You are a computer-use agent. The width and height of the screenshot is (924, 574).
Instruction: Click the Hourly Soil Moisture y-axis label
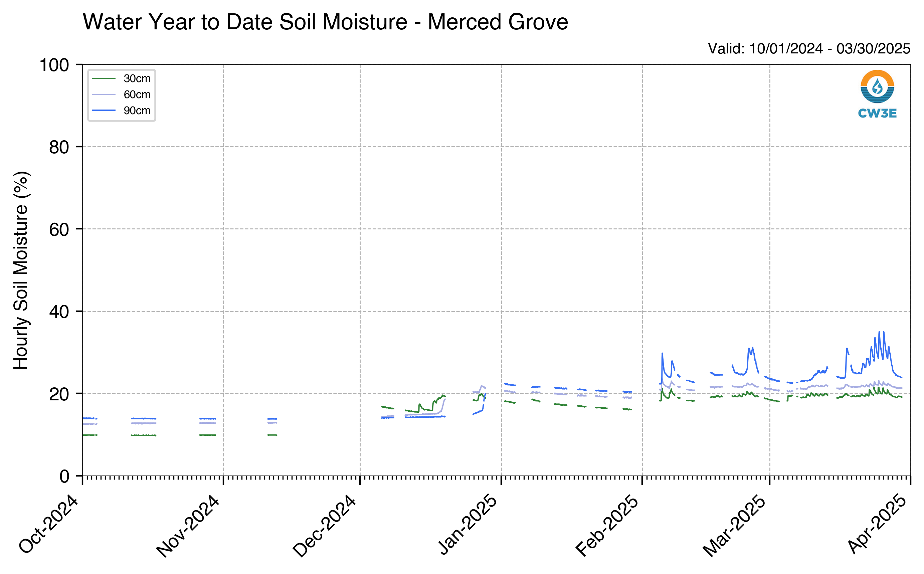coord(21,270)
